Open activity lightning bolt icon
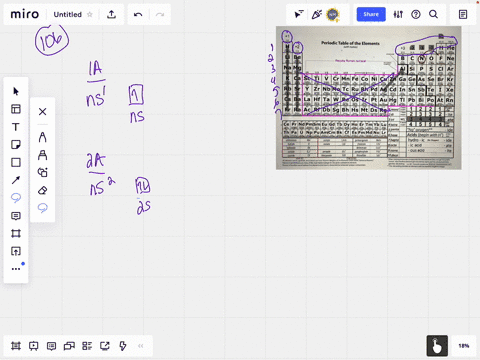Viewport: 480px width, 360px height. point(123,346)
